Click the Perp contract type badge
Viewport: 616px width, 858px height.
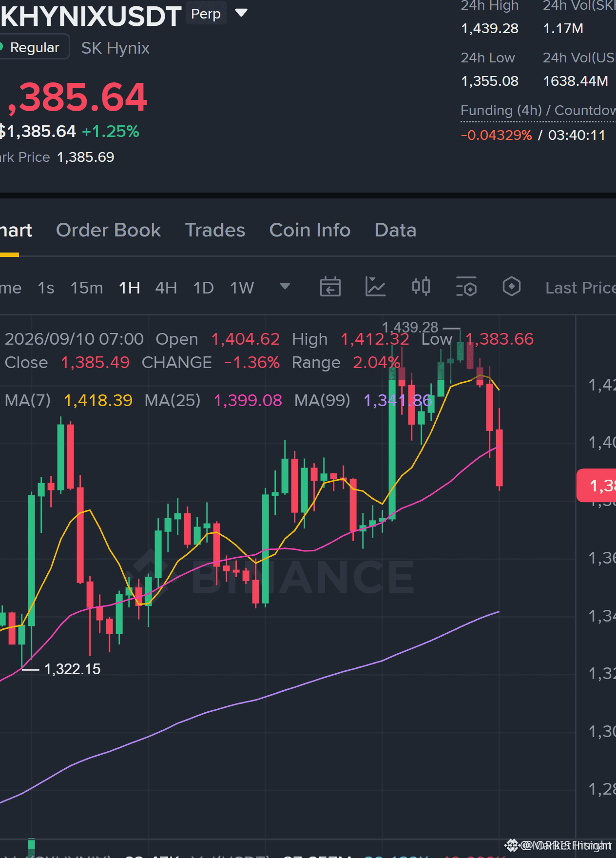pos(206,14)
